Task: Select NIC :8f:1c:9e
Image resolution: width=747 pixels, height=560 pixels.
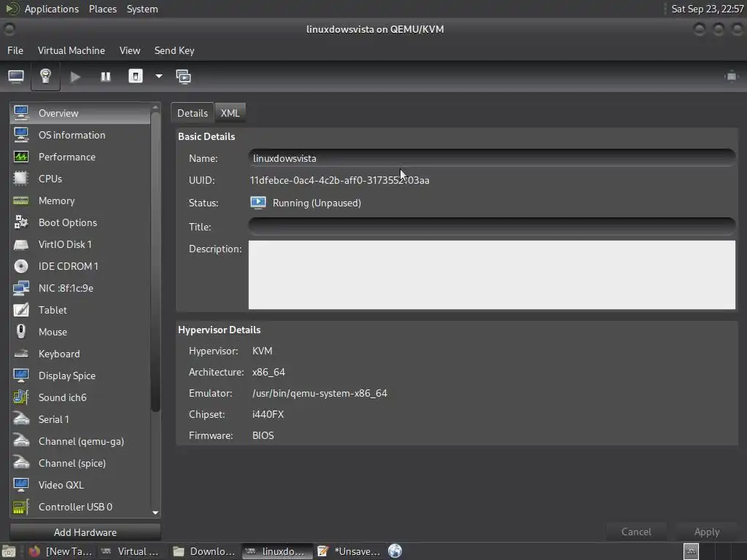Action: point(80,289)
